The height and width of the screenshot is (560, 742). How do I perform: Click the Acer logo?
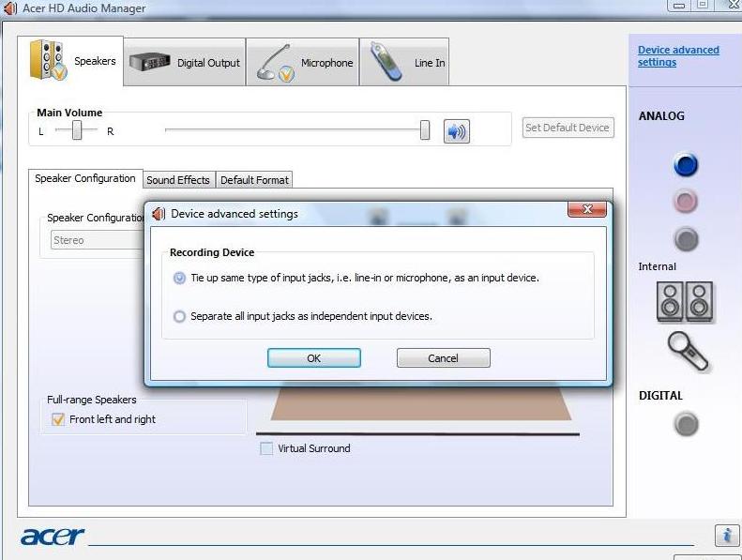[53, 536]
